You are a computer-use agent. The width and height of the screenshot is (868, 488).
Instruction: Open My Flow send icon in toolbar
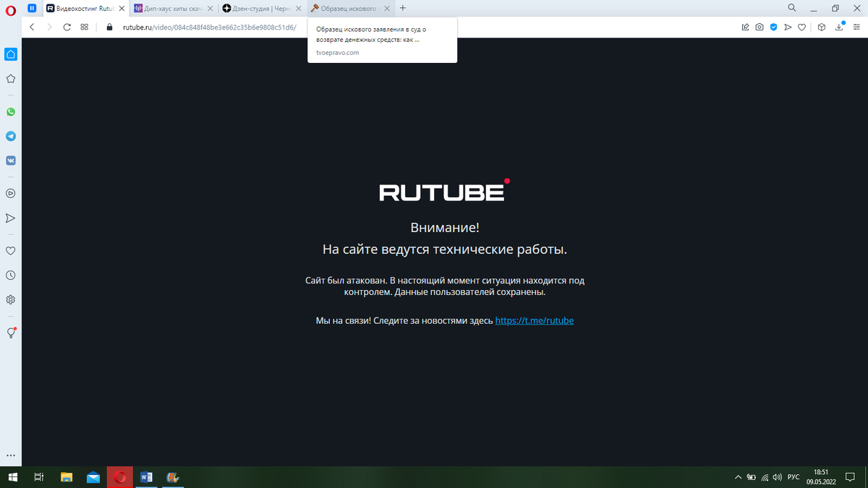pyautogui.click(x=788, y=27)
